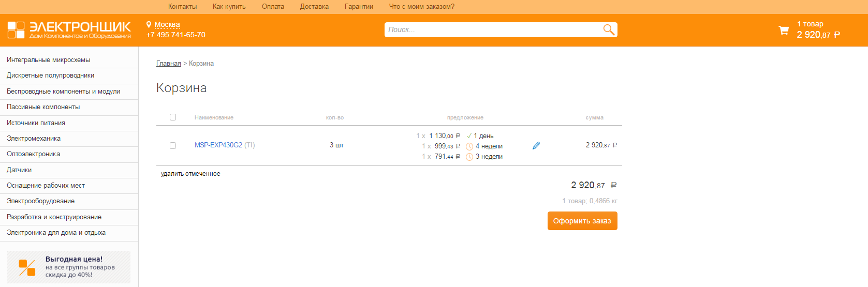Click the 3 шт quantity value
Screen dimensions: 868x287
click(x=336, y=145)
